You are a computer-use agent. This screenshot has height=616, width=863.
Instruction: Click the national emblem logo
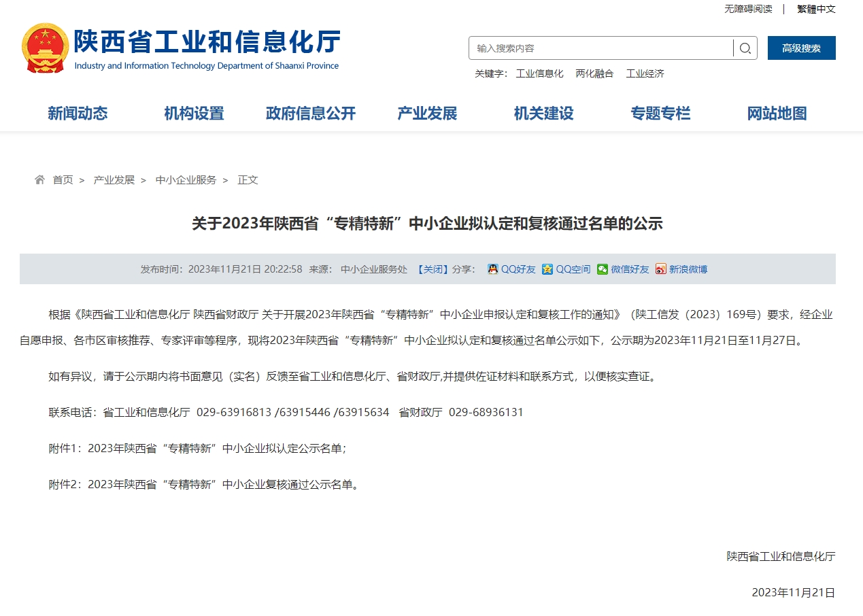click(x=45, y=48)
